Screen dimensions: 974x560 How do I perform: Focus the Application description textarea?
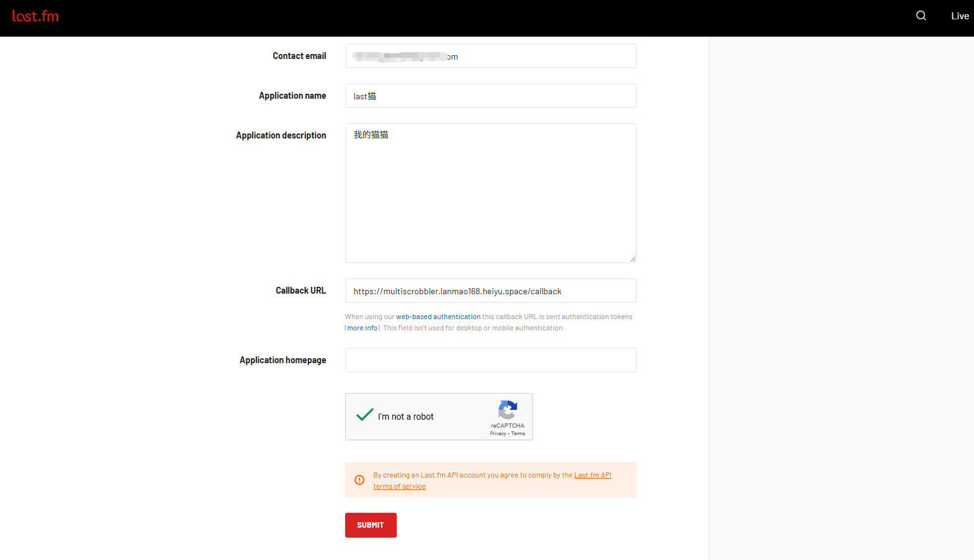coord(491,193)
